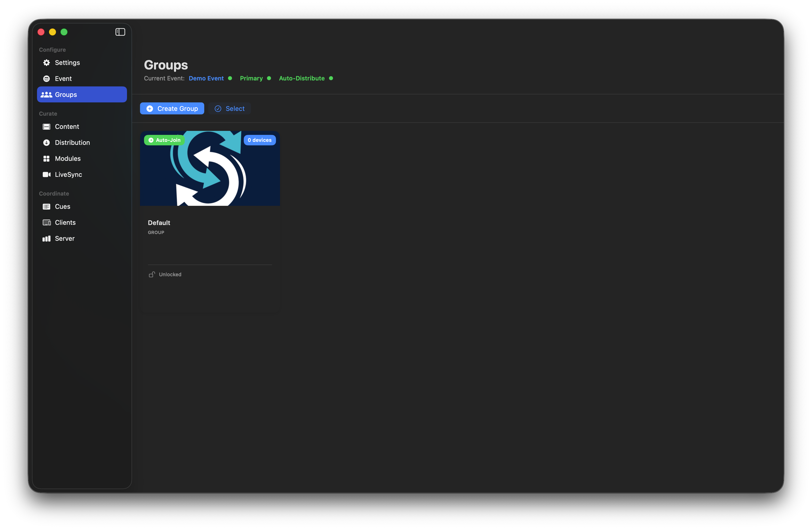Click the Select button
The height and width of the screenshot is (530, 812).
229,109
